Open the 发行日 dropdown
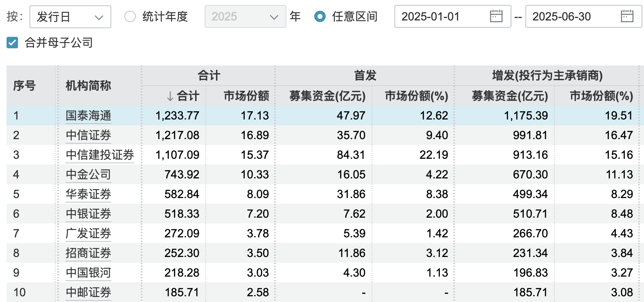 click(70, 17)
